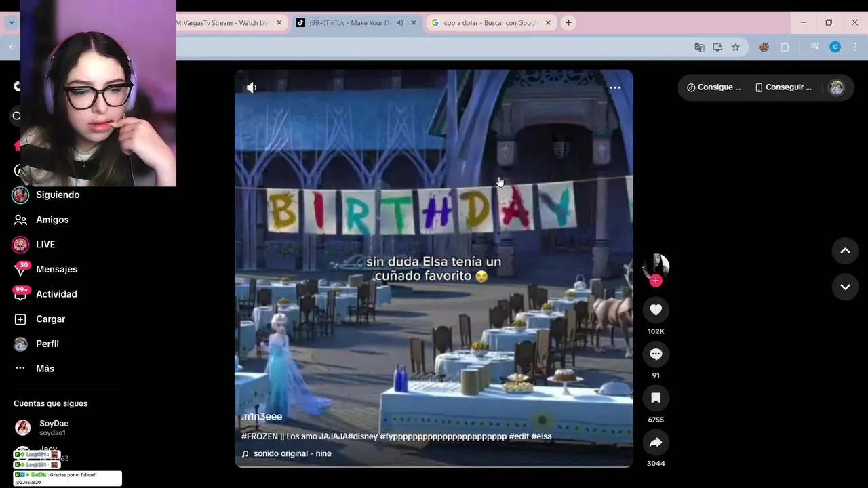The image size is (868, 488).
Task: Click the Conseguir app button
Action: 783,87
